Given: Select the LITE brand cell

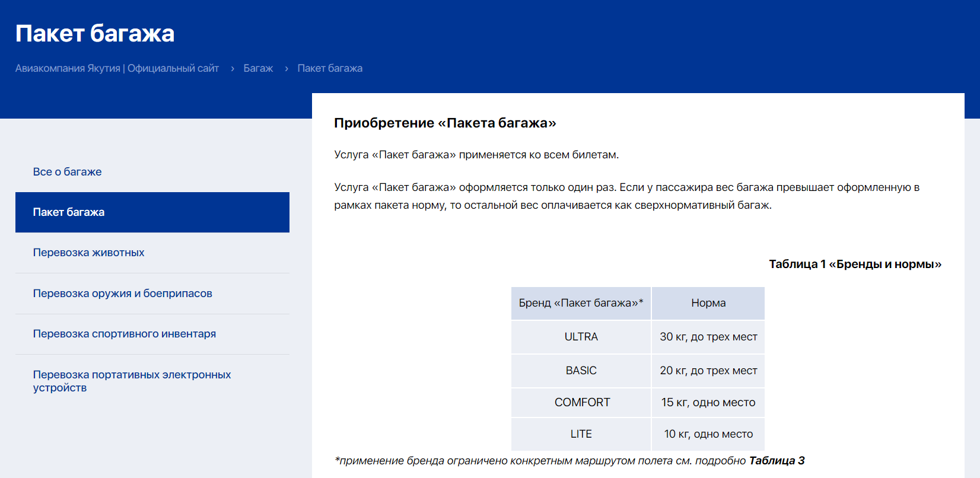Looking at the screenshot, I should click(x=581, y=434).
